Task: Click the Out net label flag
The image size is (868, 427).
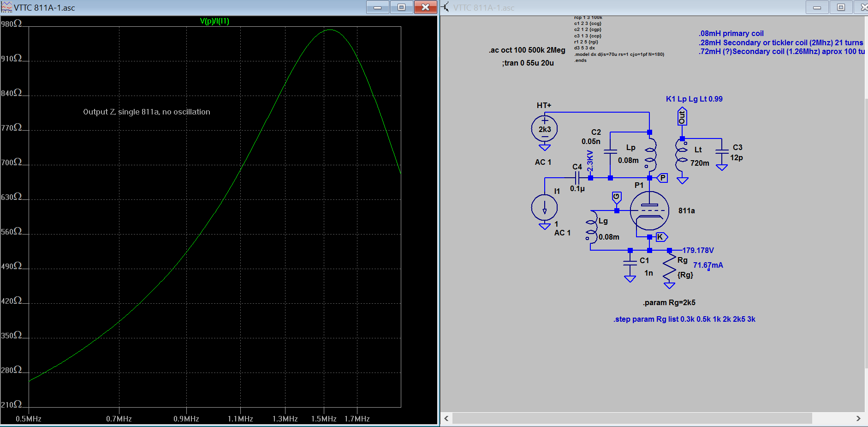Action: (x=682, y=116)
